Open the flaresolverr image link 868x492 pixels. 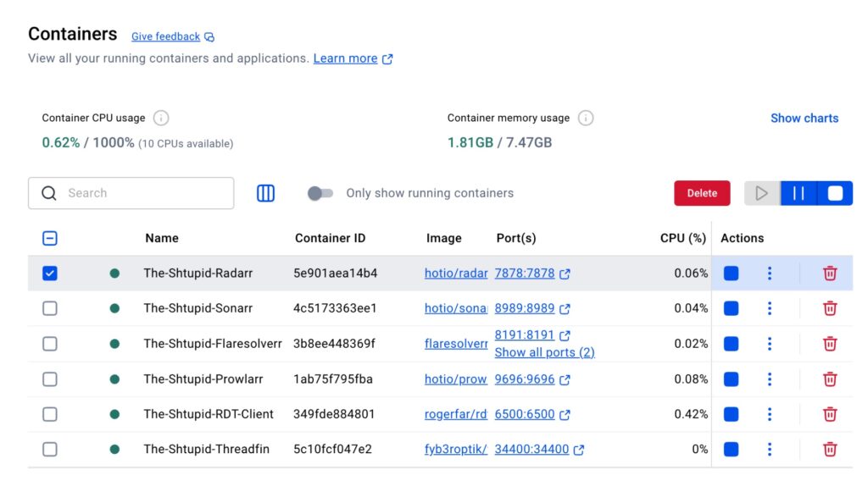(x=456, y=344)
